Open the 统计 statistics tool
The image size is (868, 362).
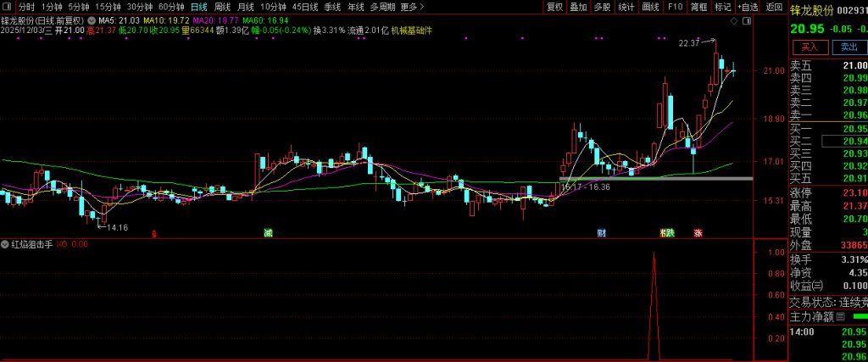coord(626,7)
